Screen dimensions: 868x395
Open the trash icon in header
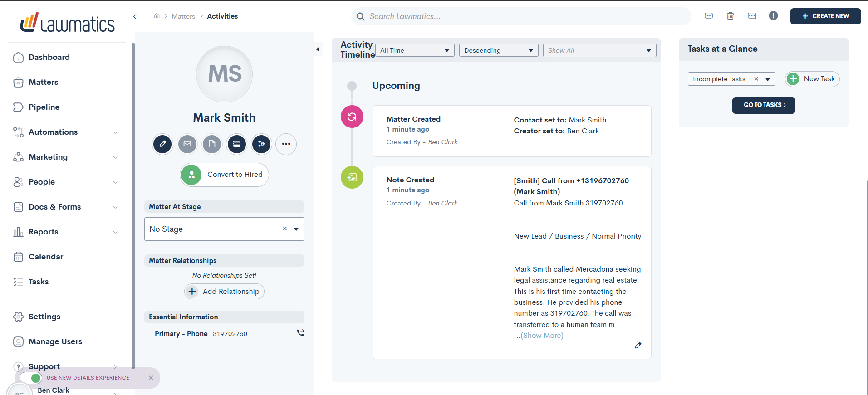click(730, 16)
